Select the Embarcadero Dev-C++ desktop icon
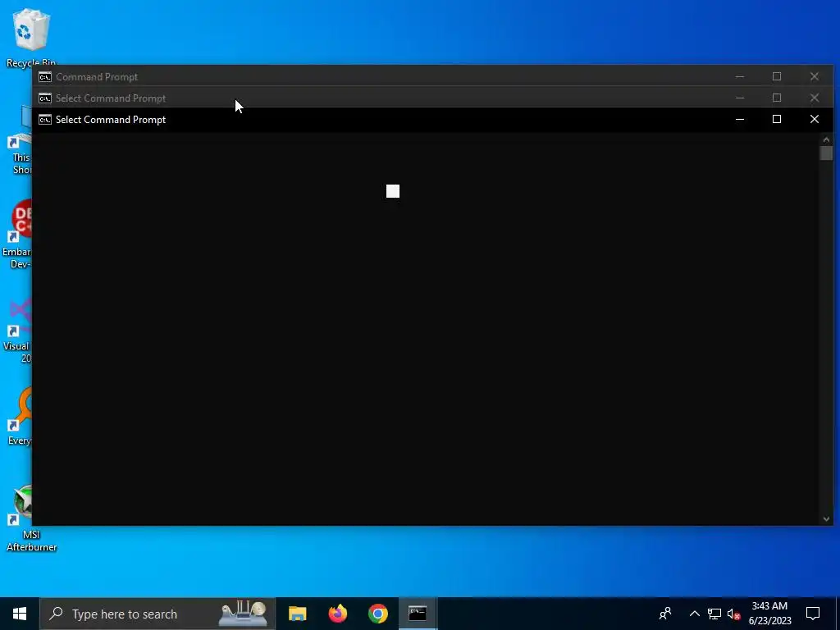Viewport: 840px width, 630px height. (18, 234)
